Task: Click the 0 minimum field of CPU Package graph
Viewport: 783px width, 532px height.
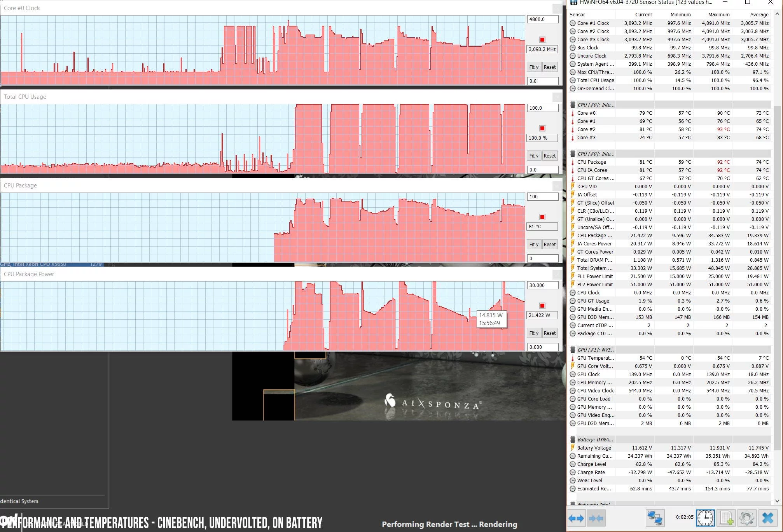Action: tap(543, 258)
